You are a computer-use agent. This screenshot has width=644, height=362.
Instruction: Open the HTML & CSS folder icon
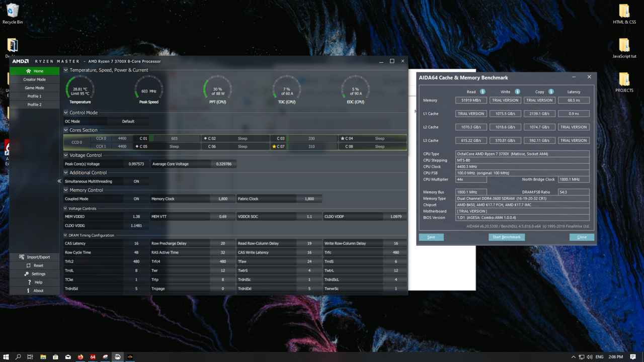(x=624, y=14)
